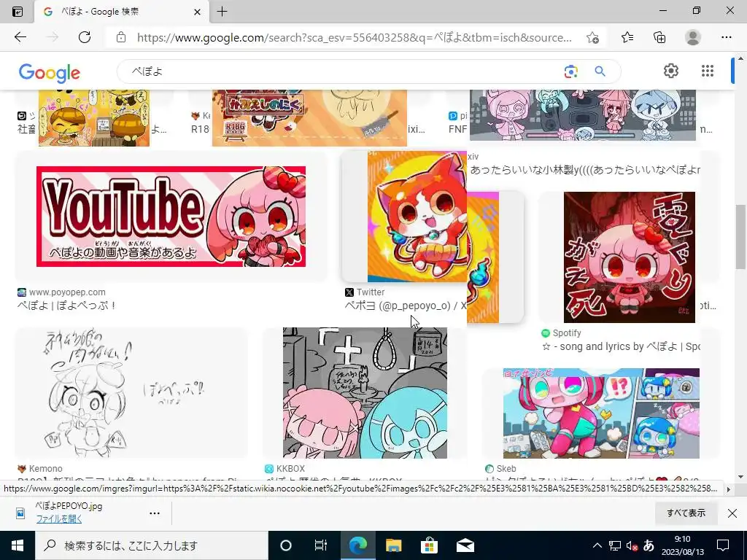Open the 社畜 food illustration thumbnail
The width and height of the screenshot is (747, 560).
[x=94, y=118]
